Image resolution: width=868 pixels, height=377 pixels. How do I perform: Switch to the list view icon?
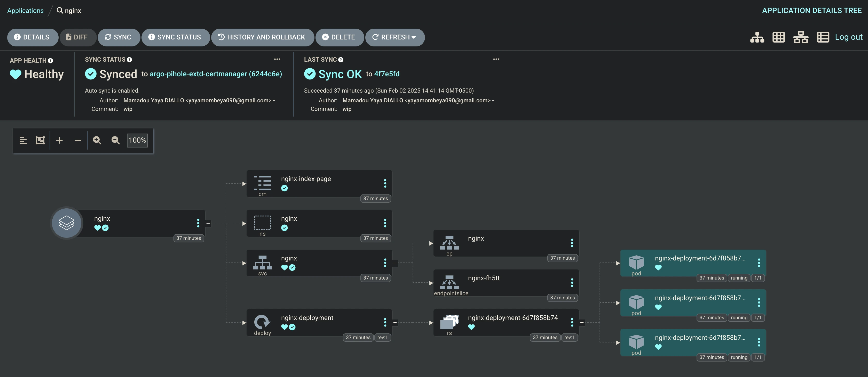823,37
